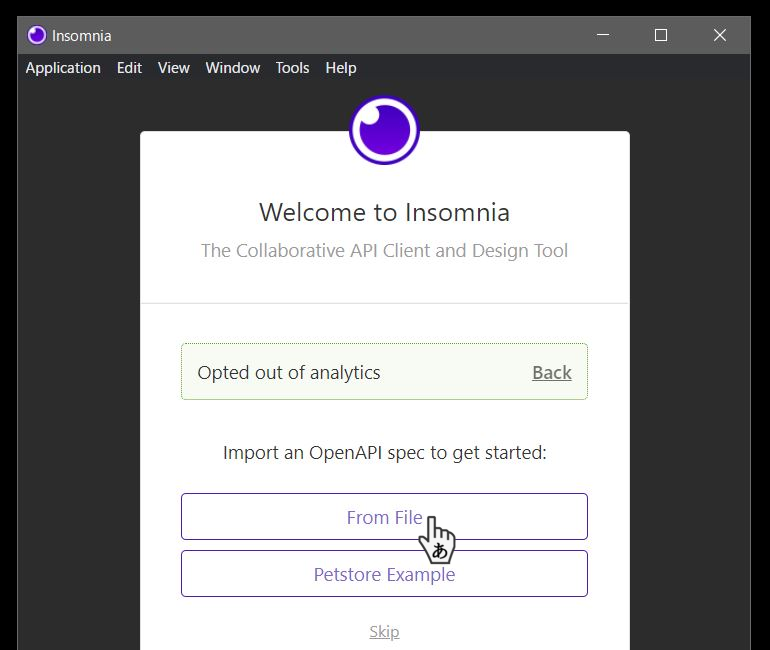Open the Application menu

(x=63, y=68)
